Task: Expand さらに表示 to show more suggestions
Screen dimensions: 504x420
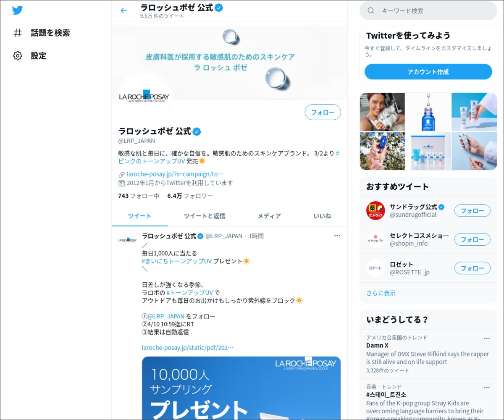Action: point(381,293)
